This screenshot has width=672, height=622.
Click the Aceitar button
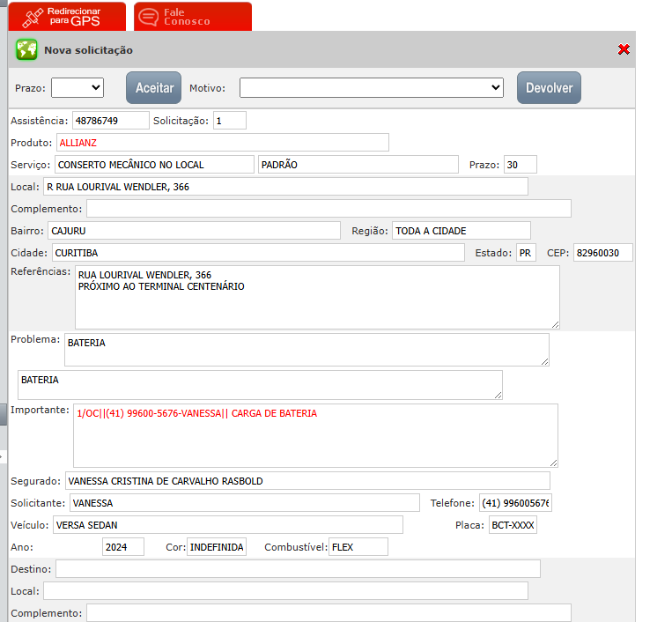(x=153, y=87)
